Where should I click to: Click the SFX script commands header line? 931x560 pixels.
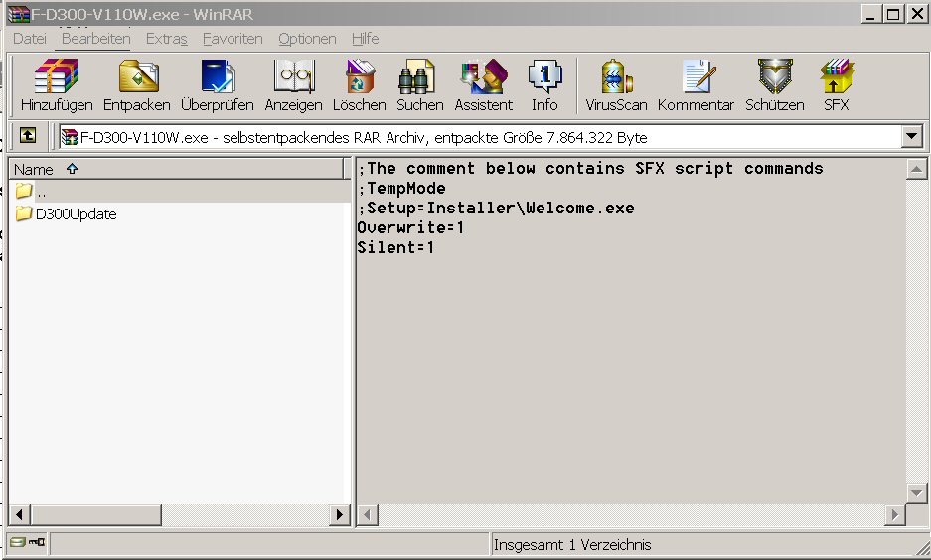[590, 169]
